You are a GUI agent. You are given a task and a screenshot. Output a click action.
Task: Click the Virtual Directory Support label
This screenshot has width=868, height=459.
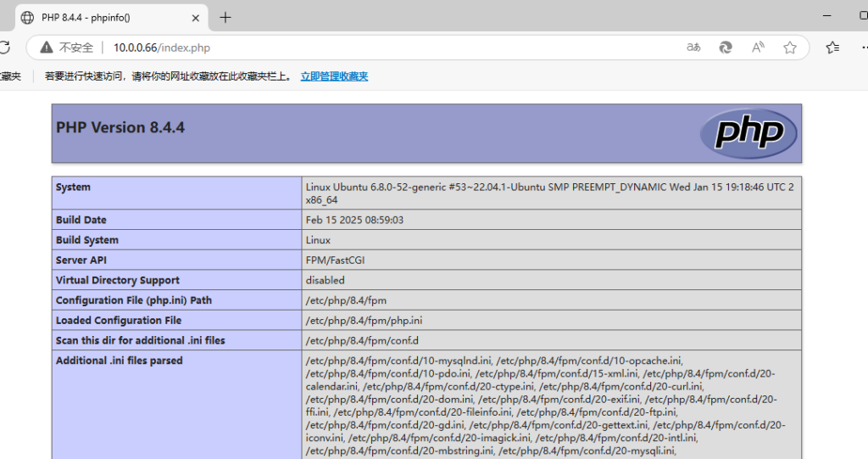117,280
